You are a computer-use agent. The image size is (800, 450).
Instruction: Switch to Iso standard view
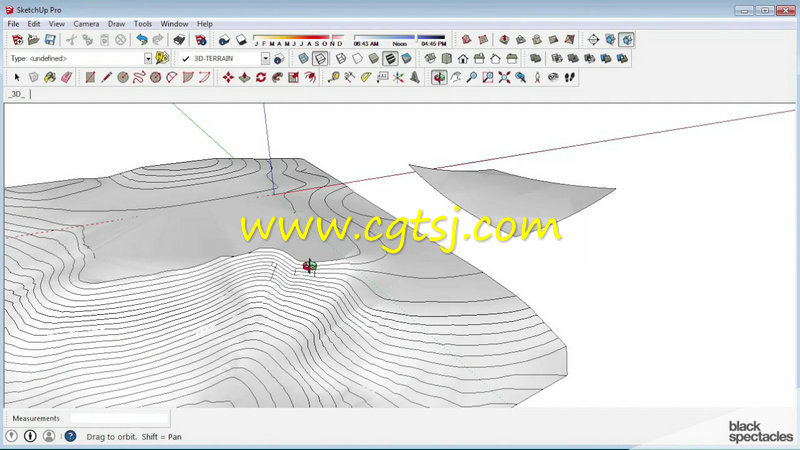[x=430, y=58]
